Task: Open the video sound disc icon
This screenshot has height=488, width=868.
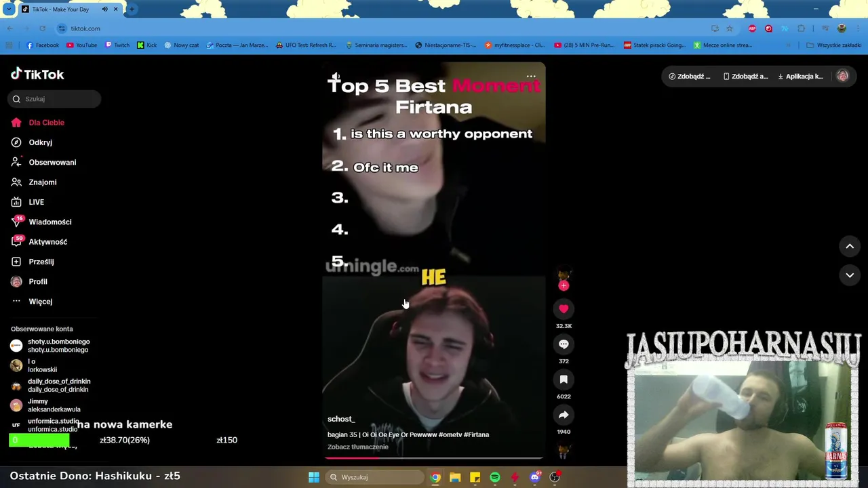Action: [564, 451]
